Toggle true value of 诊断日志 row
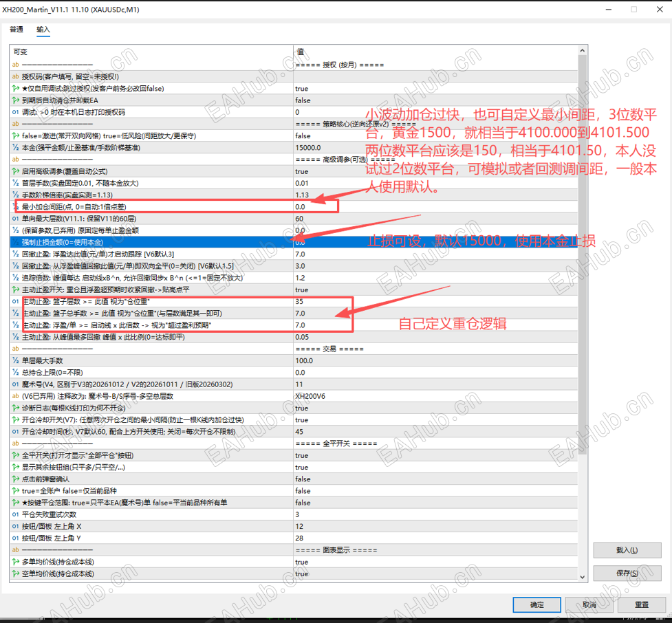The width and height of the screenshot is (672, 623). pos(302,408)
